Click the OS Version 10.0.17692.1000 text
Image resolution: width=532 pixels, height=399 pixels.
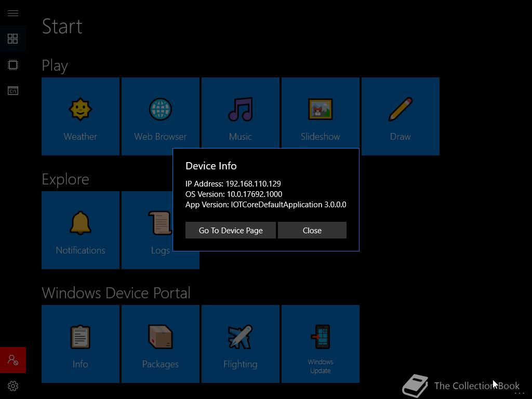(234, 194)
